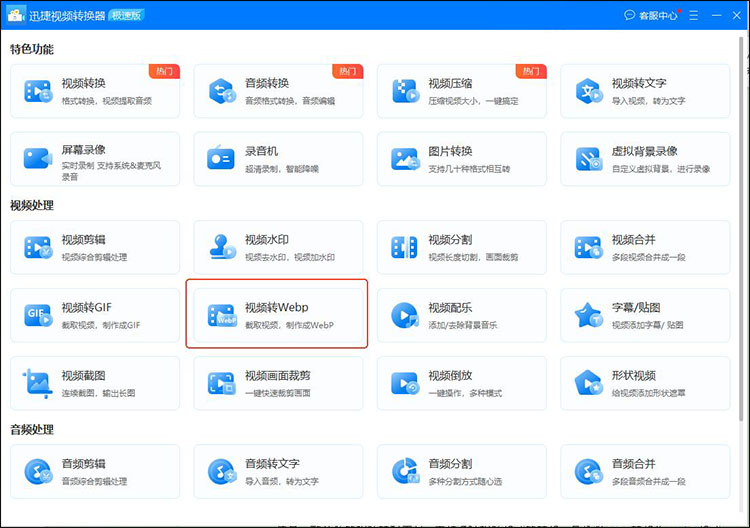Click the 特色功能 section heading

pos(32,49)
